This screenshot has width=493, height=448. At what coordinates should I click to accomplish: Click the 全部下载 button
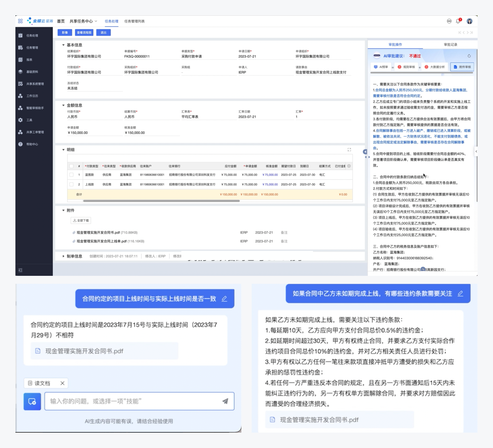coord(81,220)
